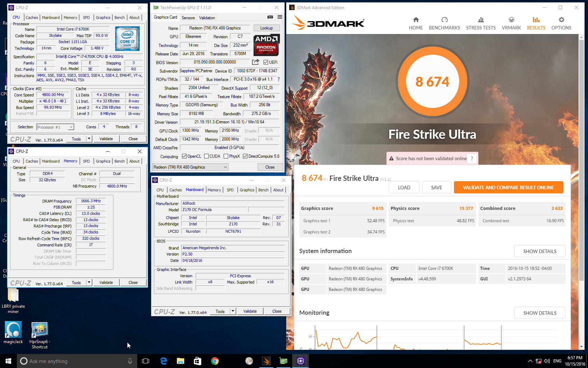Open the Windows Start menu
The height and width of the screenshot is (368, 588).
click(x=8, y=361)
